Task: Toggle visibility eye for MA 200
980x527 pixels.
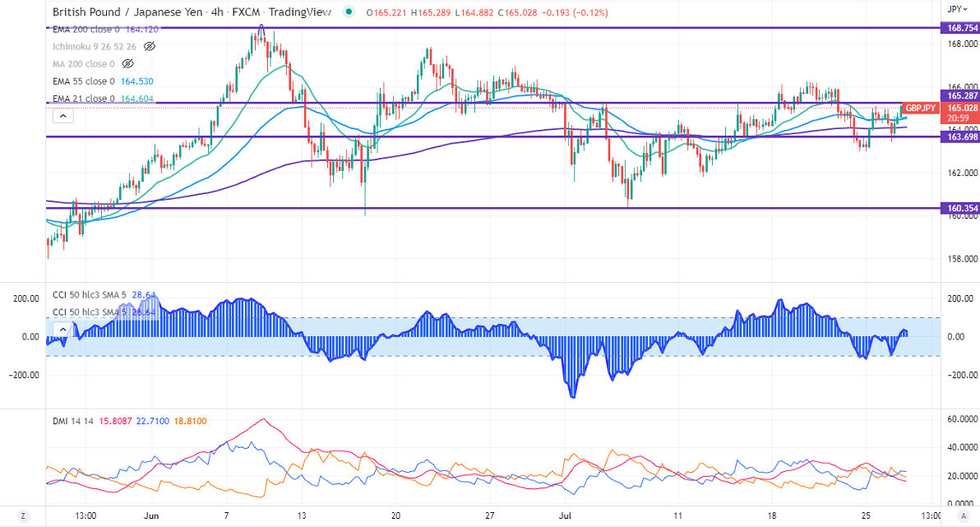Action: click(127, 64)
